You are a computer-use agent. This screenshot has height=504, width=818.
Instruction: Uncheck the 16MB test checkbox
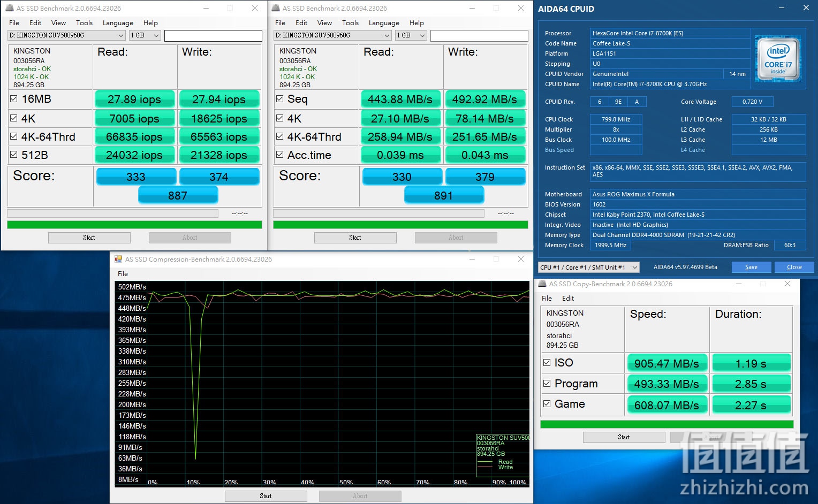click(x=14, y=99)
